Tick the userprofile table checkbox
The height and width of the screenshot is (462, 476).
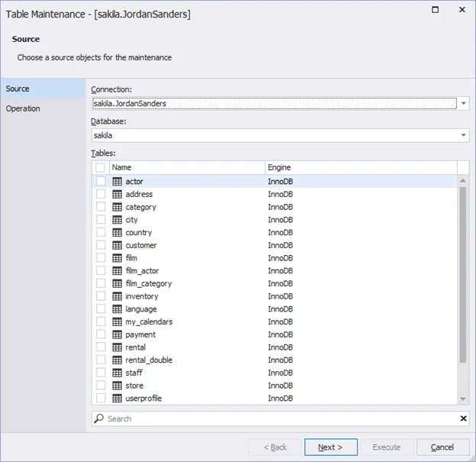tap(101, 398)
